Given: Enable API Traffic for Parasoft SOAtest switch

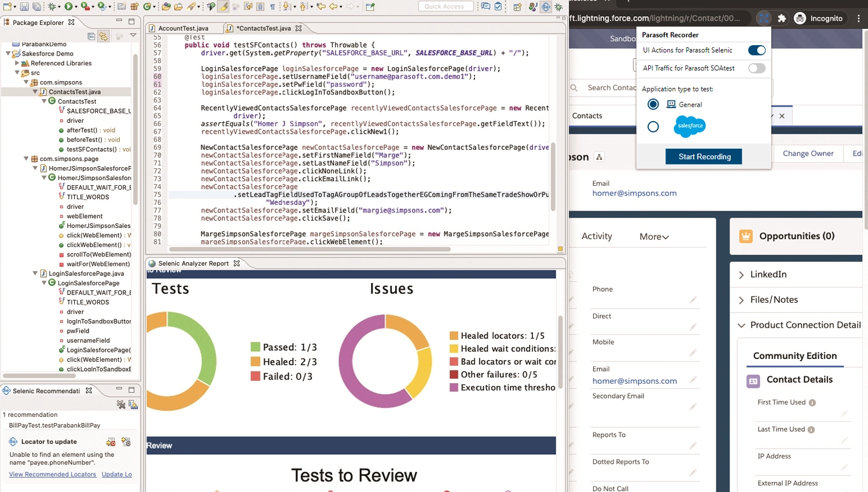Looking at the screenshot, I should tap(756, 68).
